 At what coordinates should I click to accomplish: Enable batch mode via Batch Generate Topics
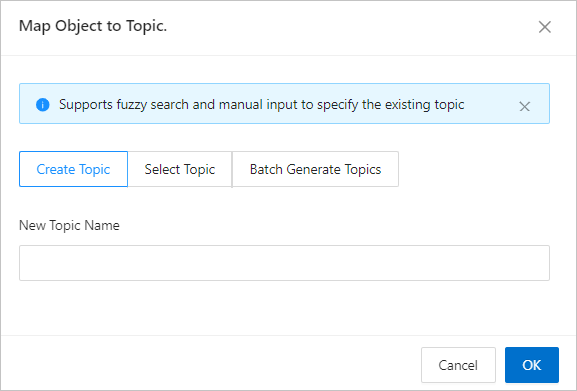[315, 169]
